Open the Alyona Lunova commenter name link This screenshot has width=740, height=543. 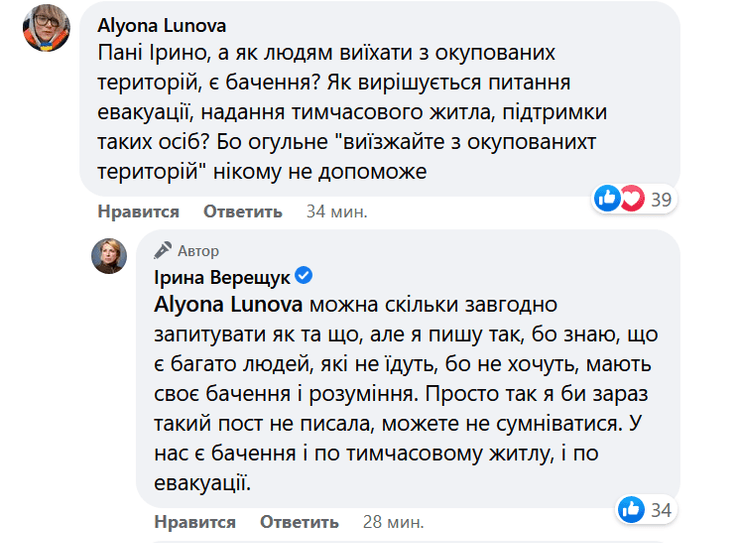[x=162, y=23]
